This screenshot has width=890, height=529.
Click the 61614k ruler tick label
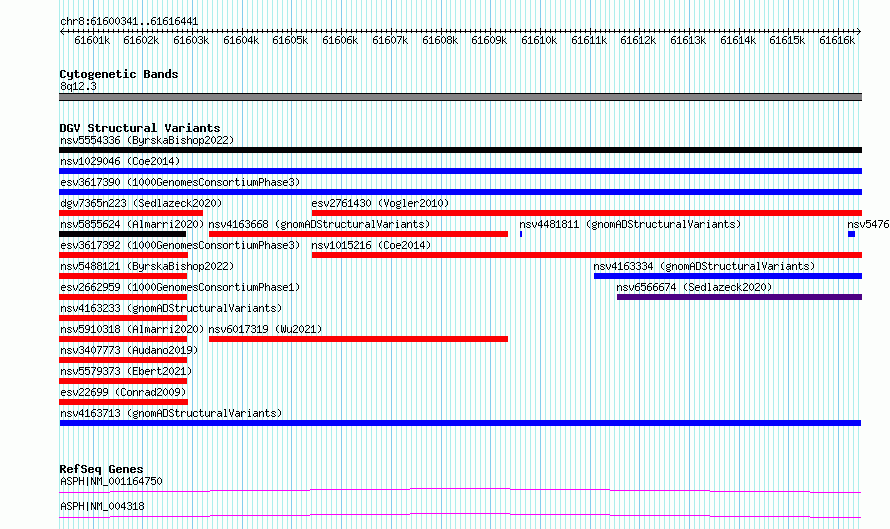coord(738,40)
